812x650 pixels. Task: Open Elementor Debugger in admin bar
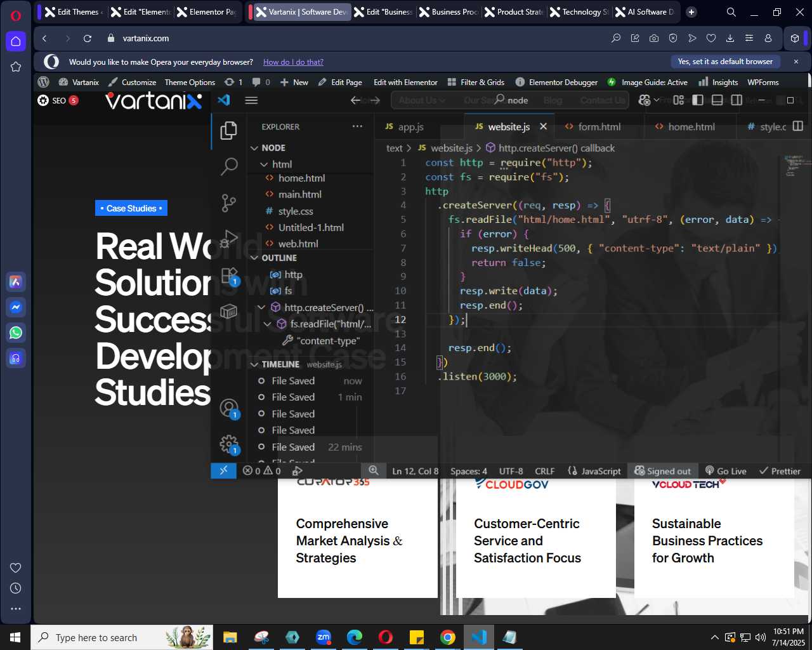tap(556, 83)
